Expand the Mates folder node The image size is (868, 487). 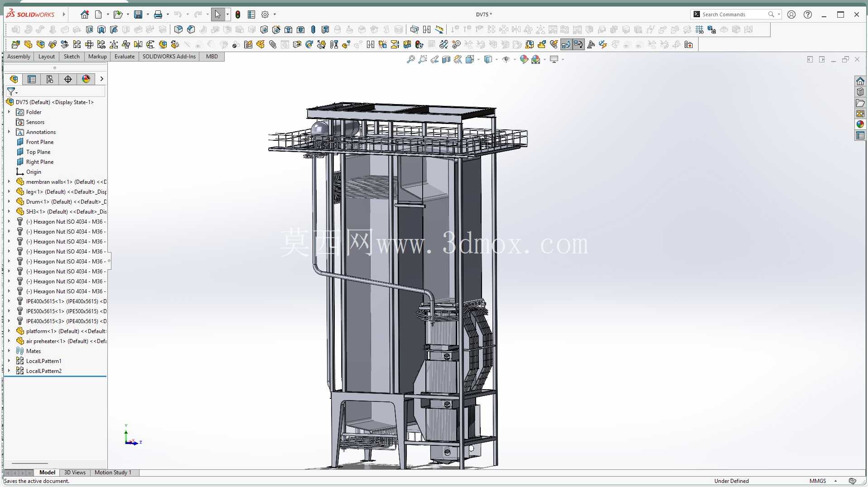click(x=9, y=351)
